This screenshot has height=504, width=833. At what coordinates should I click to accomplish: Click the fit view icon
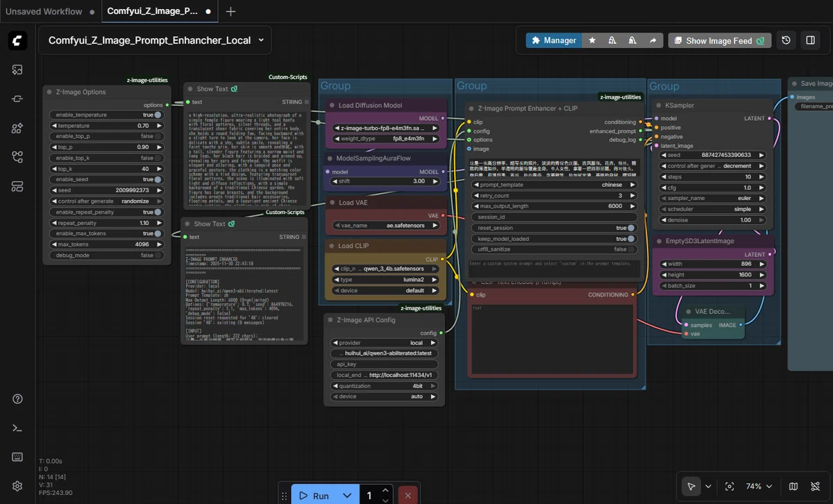pos(730,487)
